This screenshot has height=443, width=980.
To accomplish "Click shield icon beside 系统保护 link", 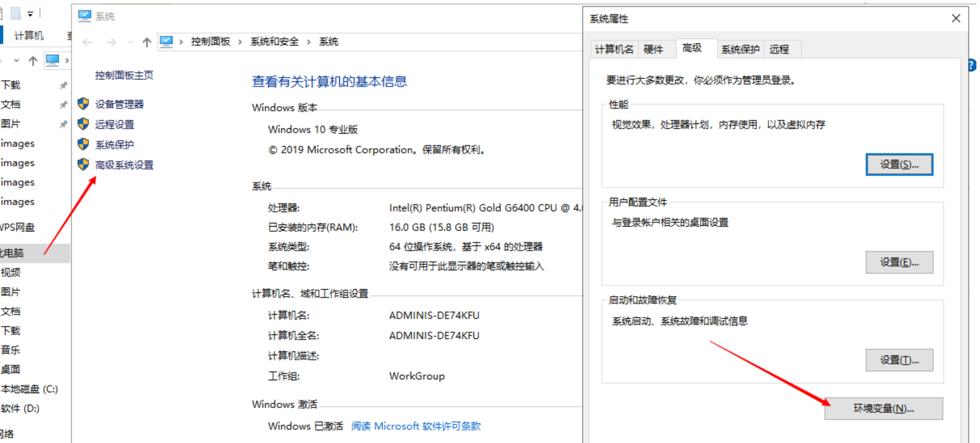I will coord(84,144).
